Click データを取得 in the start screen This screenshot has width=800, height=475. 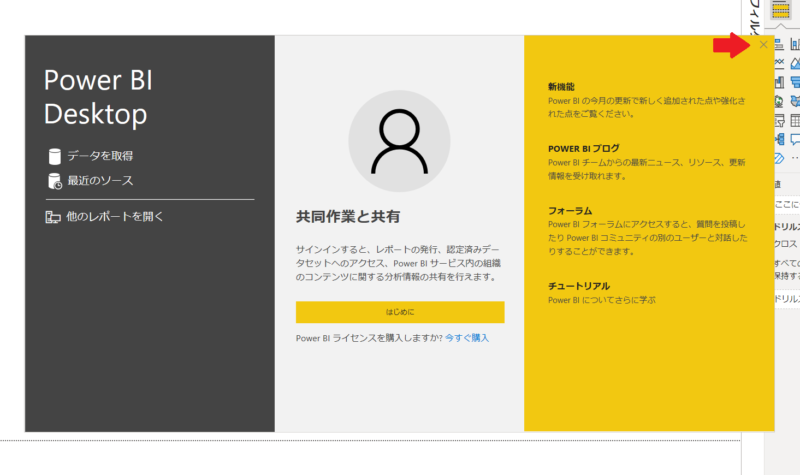click(x=90, y=156)
